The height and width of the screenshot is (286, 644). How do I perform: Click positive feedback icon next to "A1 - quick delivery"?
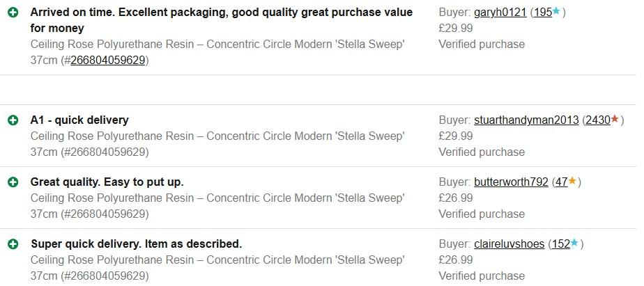point(13,120)
